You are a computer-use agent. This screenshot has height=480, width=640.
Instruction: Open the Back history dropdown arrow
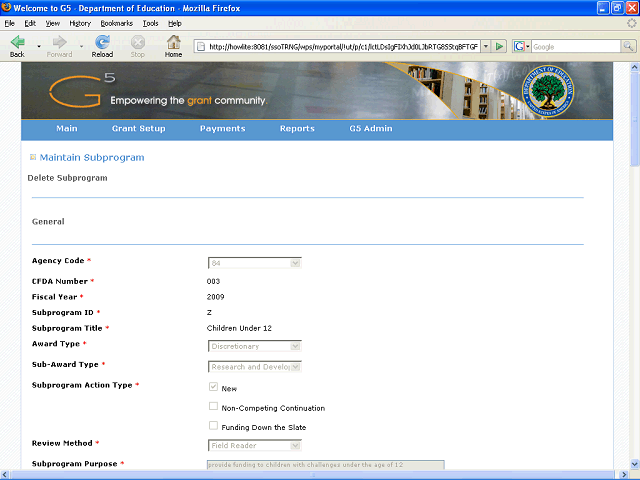point(39,47)
